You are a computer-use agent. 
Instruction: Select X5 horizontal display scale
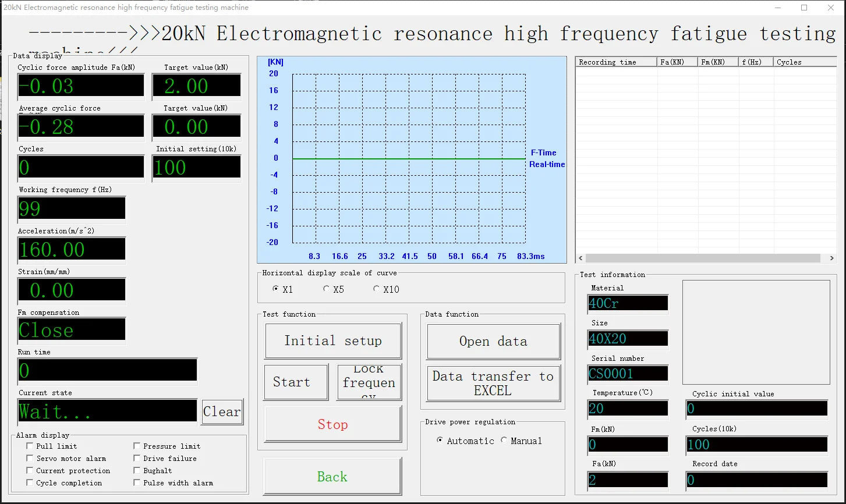click(x=327, y=289)
